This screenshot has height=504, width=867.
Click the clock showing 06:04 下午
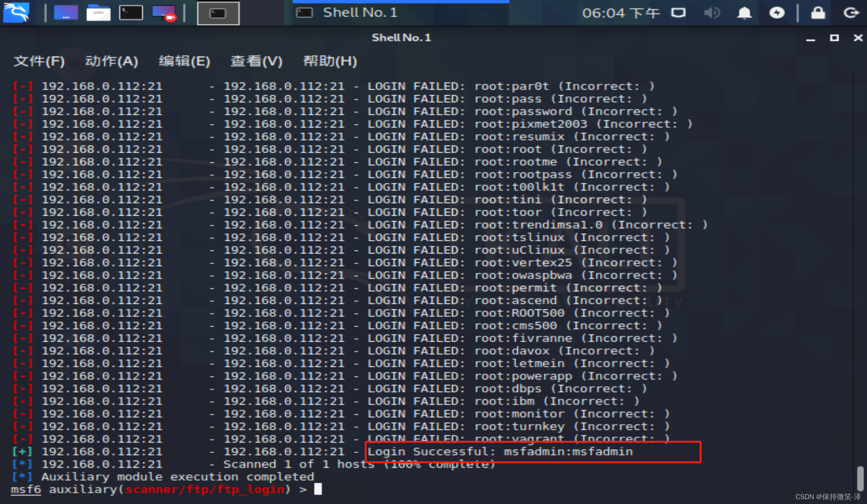pos(621,13)
